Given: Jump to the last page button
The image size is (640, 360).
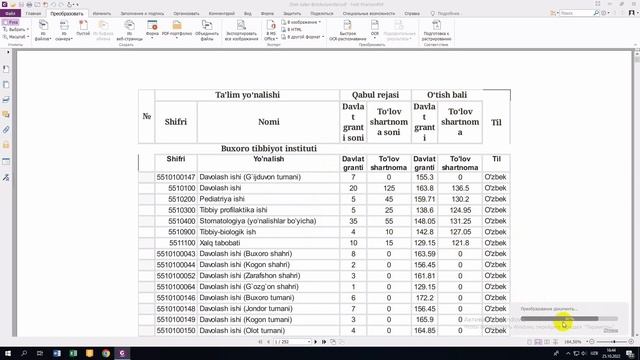Looking at the screenshot, I should (x=324, y=342).
